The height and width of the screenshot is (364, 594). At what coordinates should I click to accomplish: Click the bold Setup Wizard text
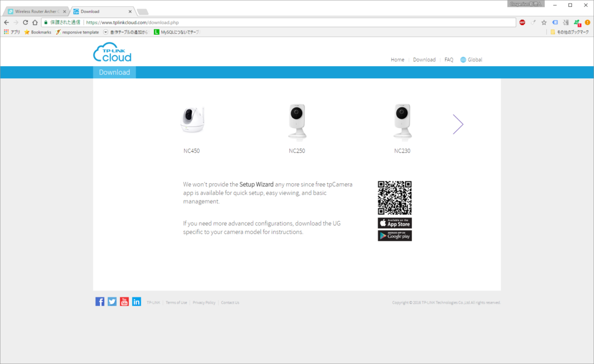256,184
